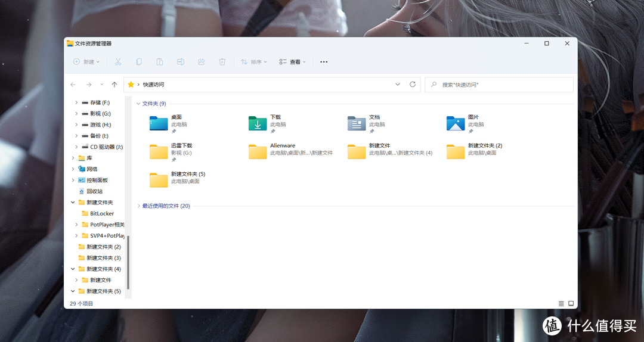Viewport: 644px width, 342px height.
Task: Select 新建文件 folder in main pane
Action: pyautogui.click(x=390, y=152)
